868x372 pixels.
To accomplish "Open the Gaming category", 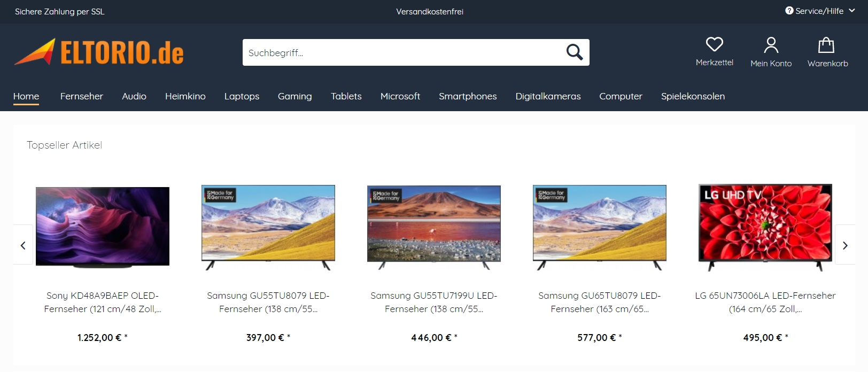I will click(294, 96).
